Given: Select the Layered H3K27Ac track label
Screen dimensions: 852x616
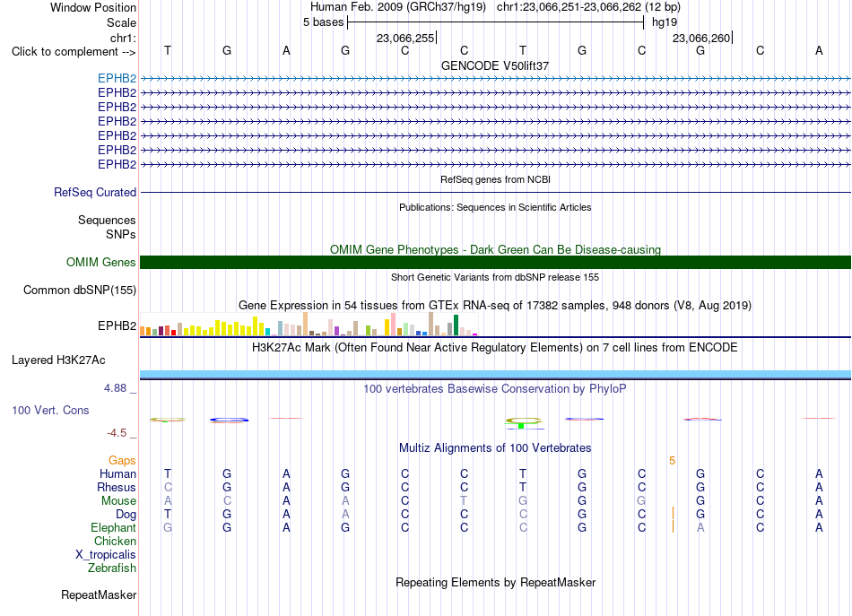Looking at the screenshot, I should coord(58,360).
